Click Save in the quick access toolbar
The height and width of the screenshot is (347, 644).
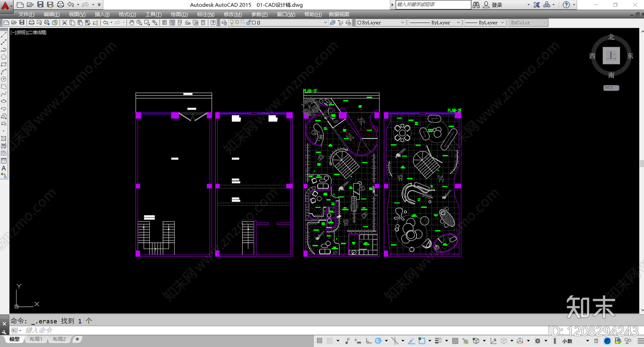point(40,4)
